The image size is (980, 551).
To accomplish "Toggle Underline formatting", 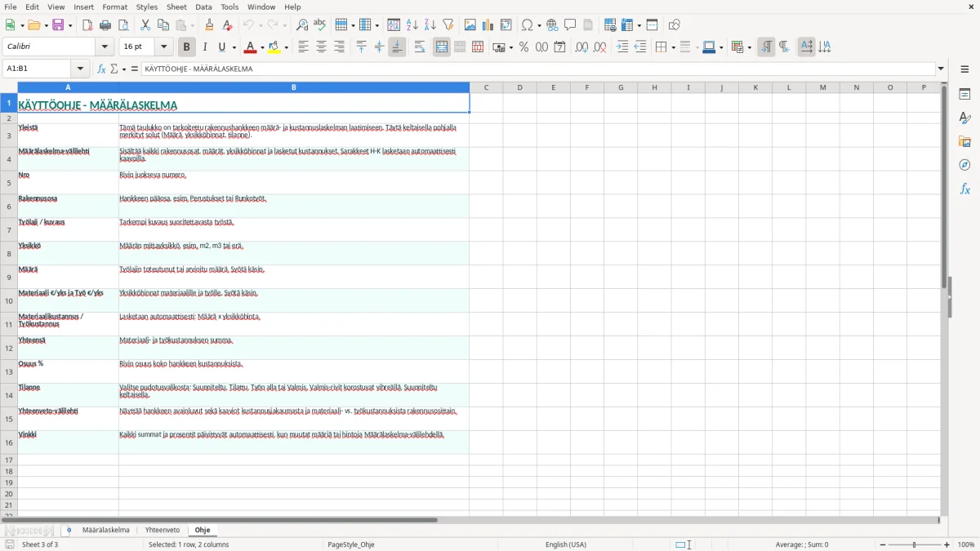I will click(222, 47).
